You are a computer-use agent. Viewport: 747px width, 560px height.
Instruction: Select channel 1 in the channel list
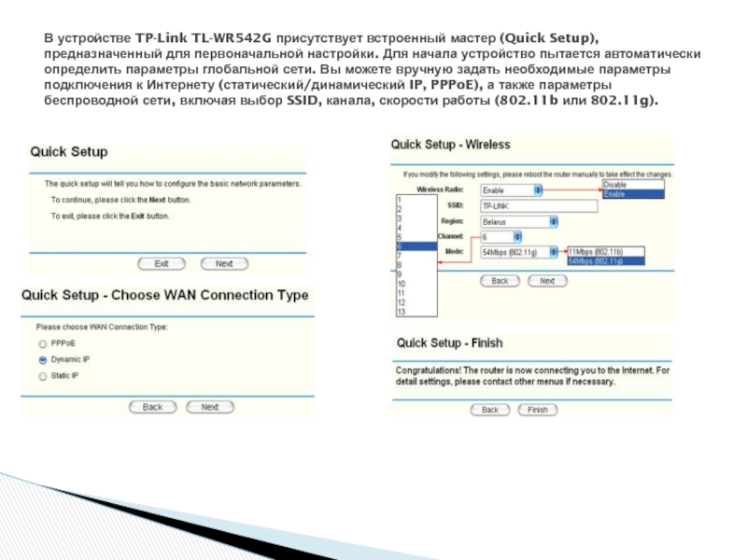click(416, 200)
